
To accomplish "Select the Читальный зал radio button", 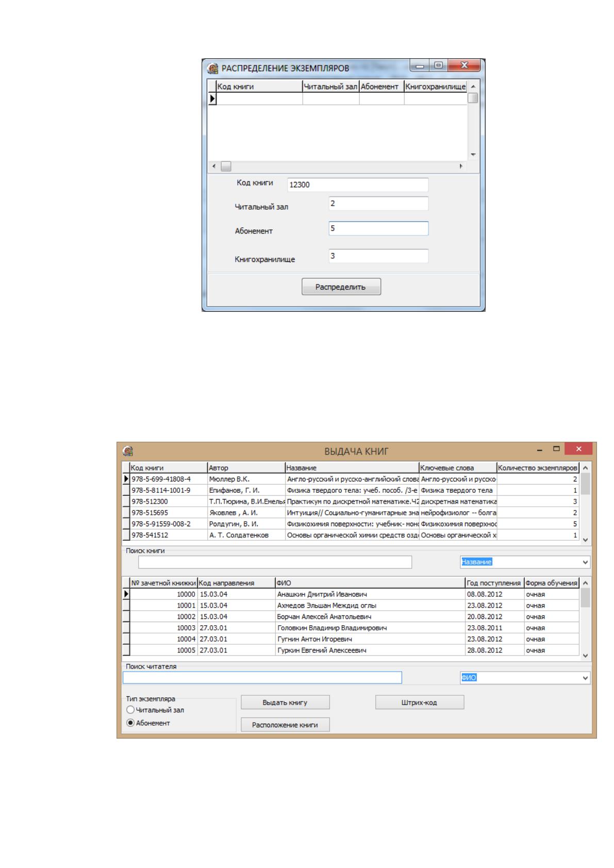I will (x=130, y=710).
